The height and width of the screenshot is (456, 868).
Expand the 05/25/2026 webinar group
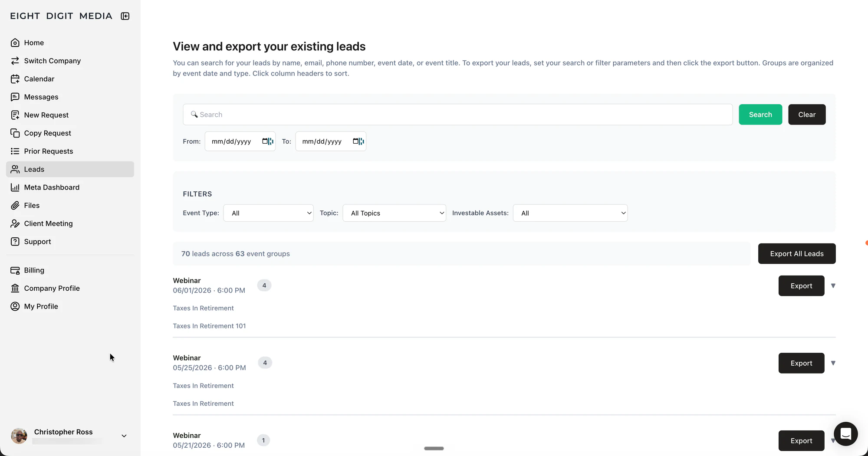click(x=833, y=363)
